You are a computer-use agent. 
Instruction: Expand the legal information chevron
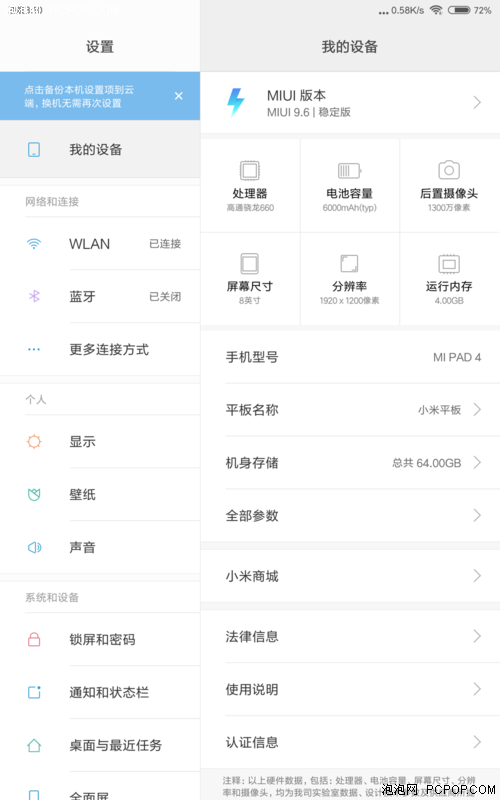coord(477,636)
